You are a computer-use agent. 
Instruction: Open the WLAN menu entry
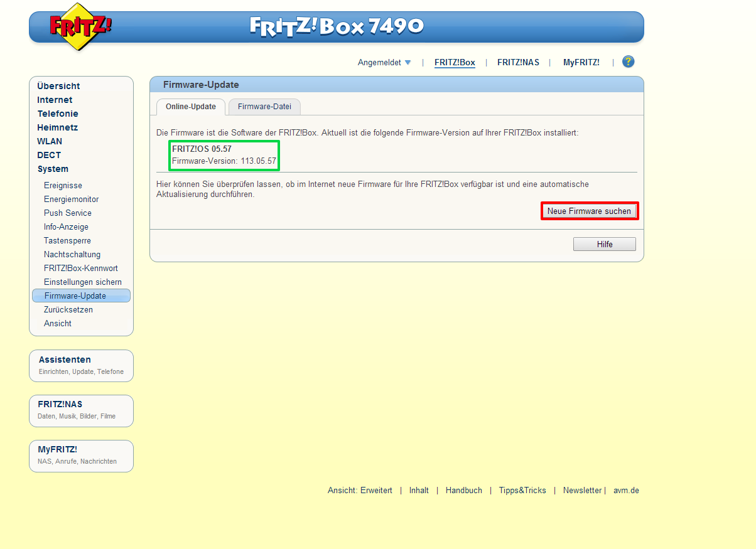tap(50, 141)
